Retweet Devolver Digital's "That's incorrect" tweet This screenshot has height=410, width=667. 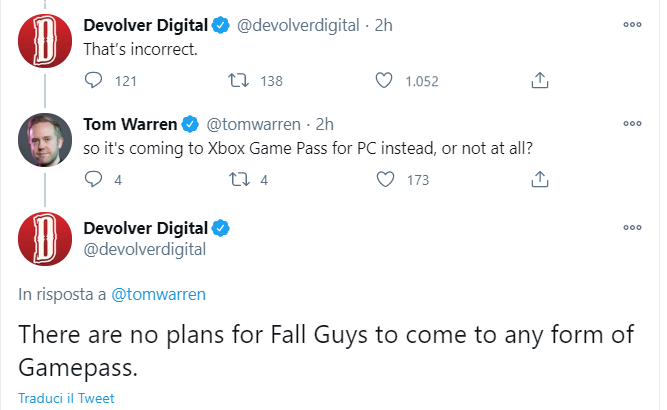click(241, 80)
